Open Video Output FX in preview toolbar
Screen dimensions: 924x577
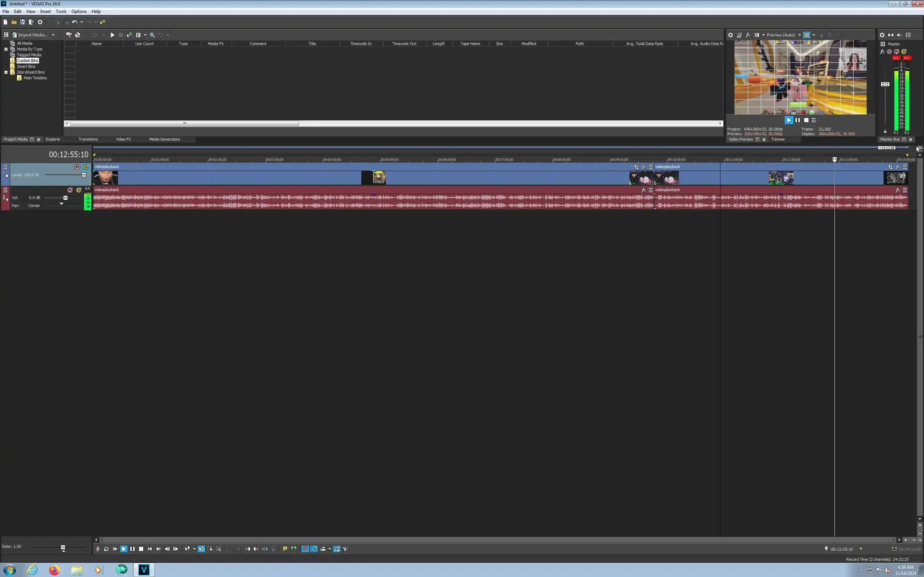748,35
